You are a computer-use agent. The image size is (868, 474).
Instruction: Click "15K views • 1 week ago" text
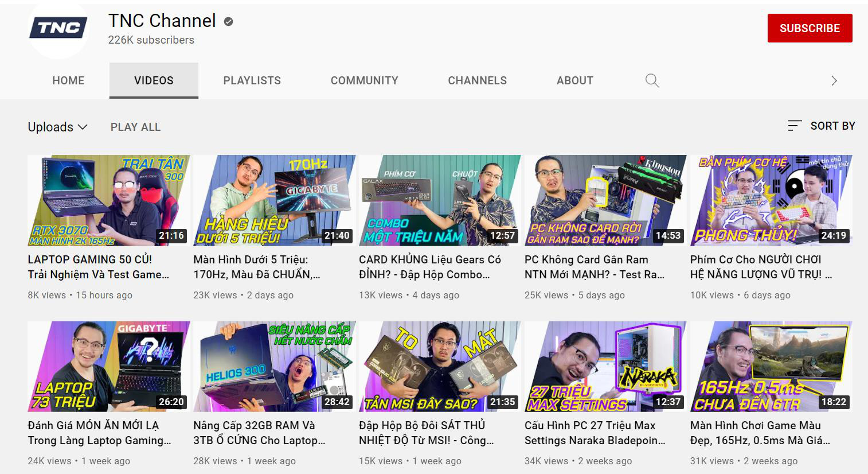(410, 461)
